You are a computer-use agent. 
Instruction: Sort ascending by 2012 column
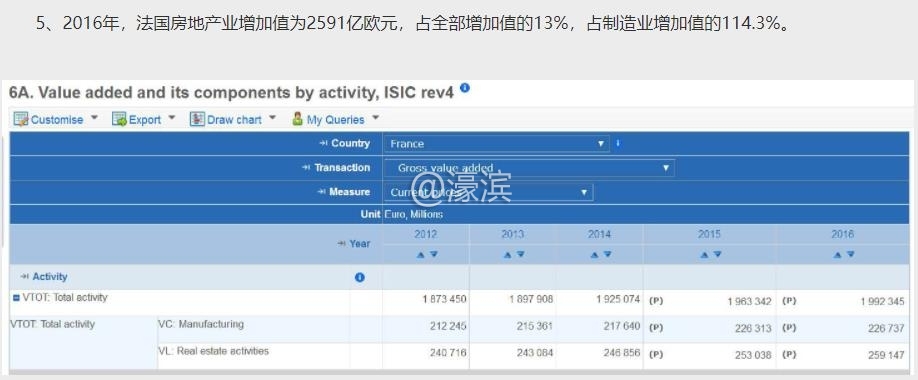(420, 255)
